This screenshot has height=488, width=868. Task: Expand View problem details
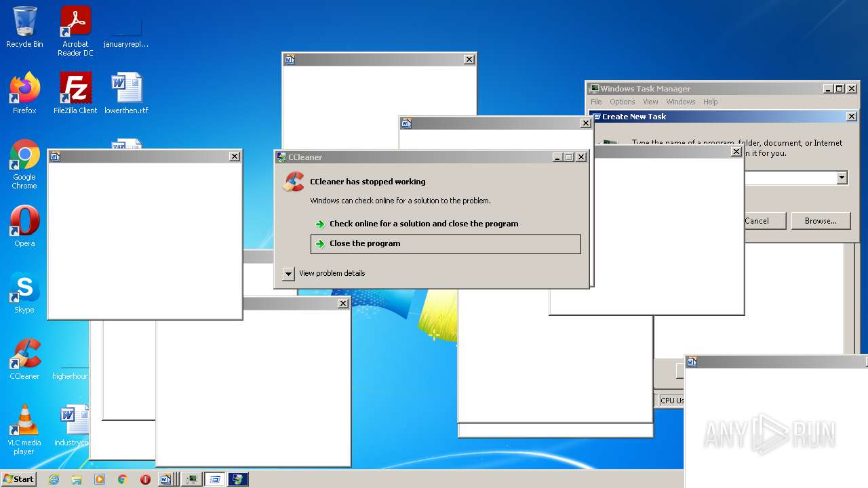pos(288,274)
